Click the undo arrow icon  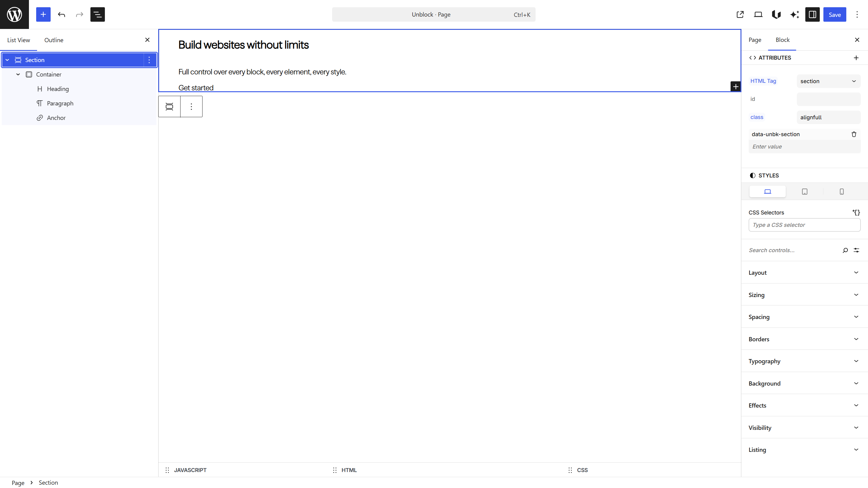point(62,14)
